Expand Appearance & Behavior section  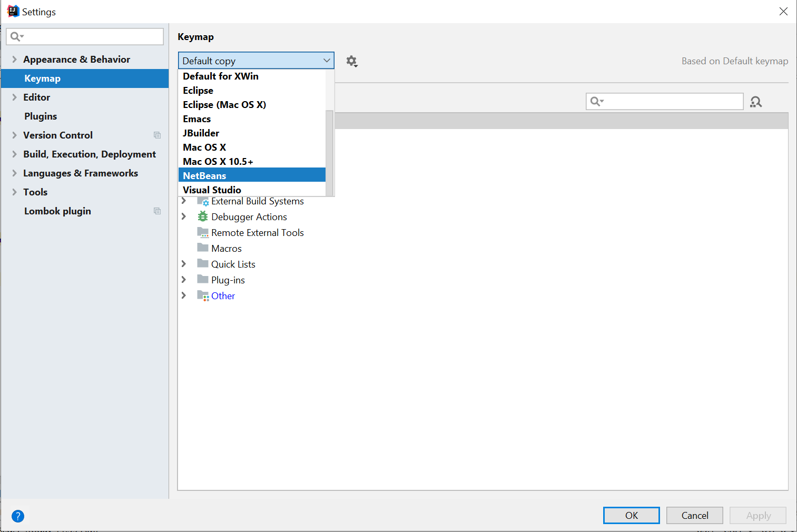click(14, 60)
